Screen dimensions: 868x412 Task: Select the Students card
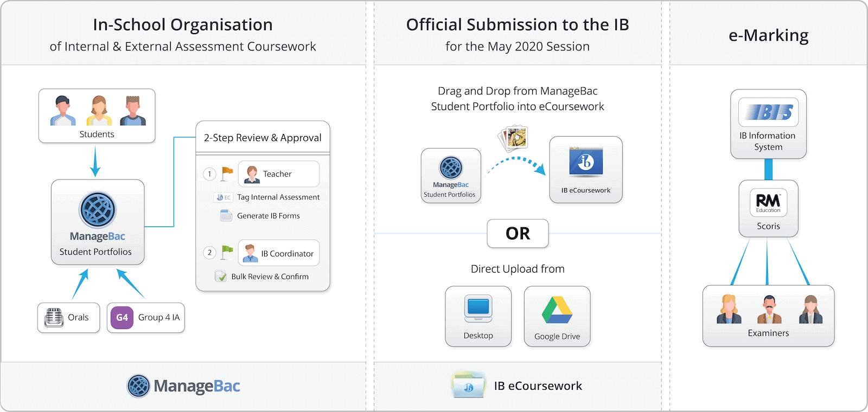(97, 116)
